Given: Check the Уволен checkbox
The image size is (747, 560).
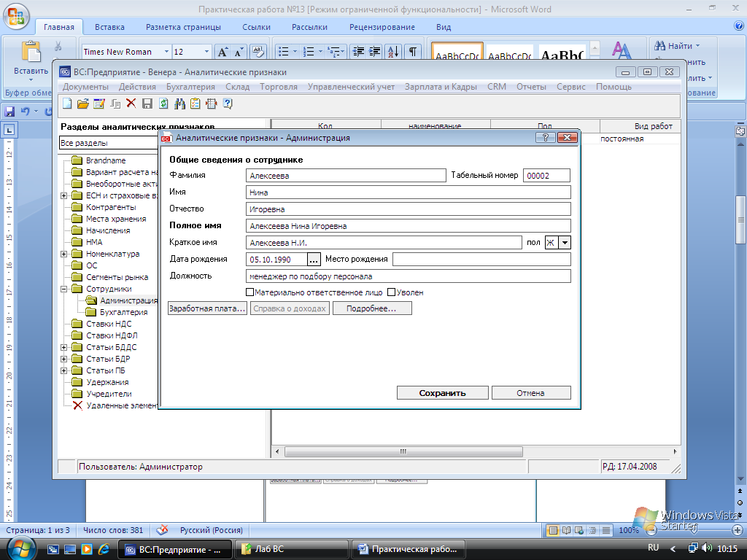Looking at the screenshot, I should coord(392,292).
